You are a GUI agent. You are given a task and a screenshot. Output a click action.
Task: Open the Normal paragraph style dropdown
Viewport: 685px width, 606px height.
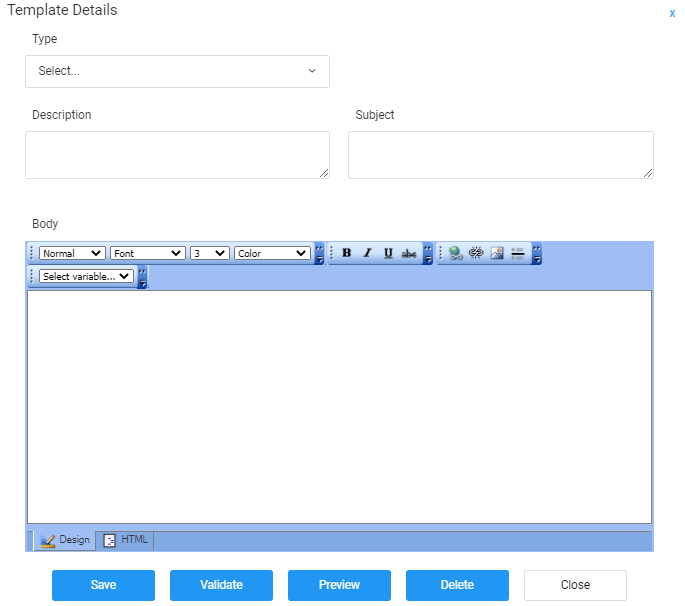pos(72,254)
